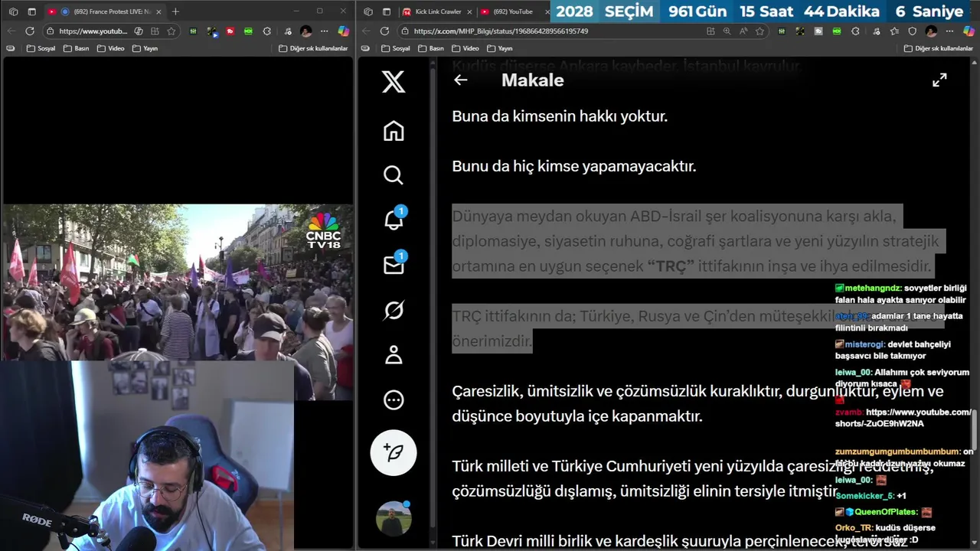Click the back arrow next to Makale
Viewport: 980px width, 551px height.
(x=460, y=80)
